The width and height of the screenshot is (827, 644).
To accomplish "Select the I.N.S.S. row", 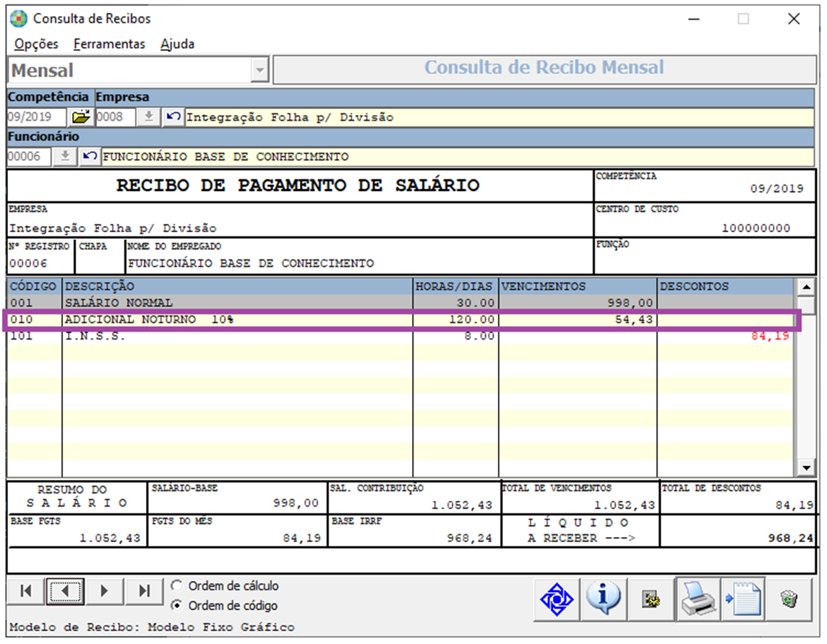I will (x=400, y=336).
